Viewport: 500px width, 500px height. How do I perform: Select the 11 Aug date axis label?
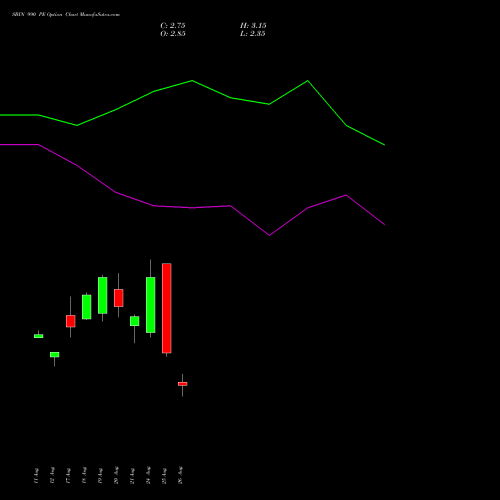[x=36, y=475]
